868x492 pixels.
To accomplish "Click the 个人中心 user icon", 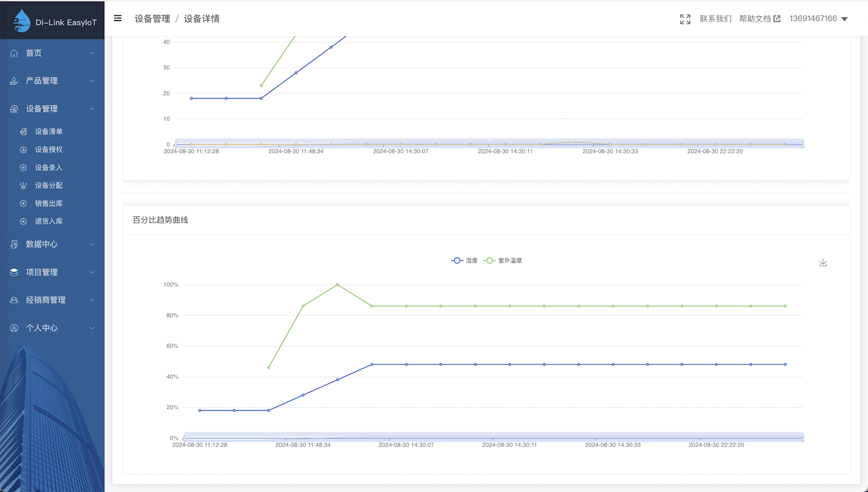I will pos(14,328).
